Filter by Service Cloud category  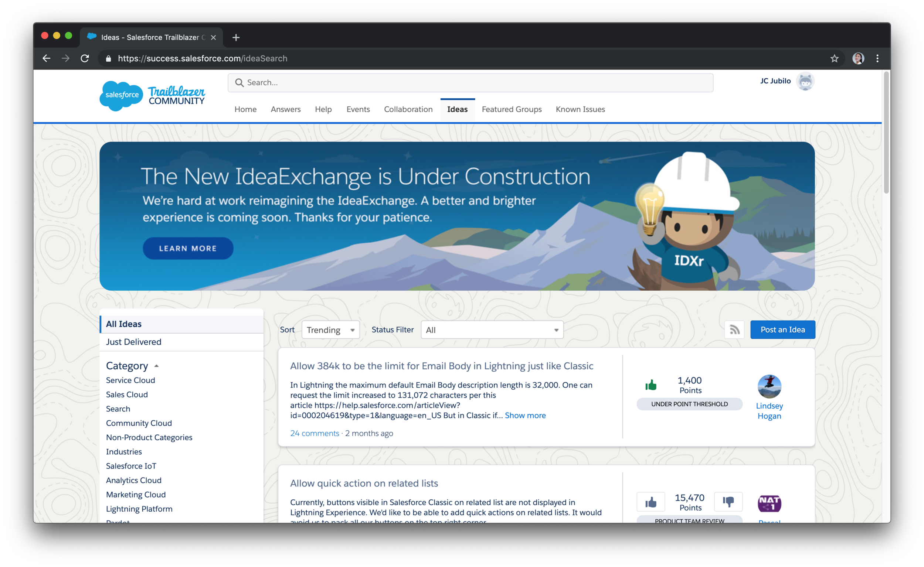click(130, 380)
